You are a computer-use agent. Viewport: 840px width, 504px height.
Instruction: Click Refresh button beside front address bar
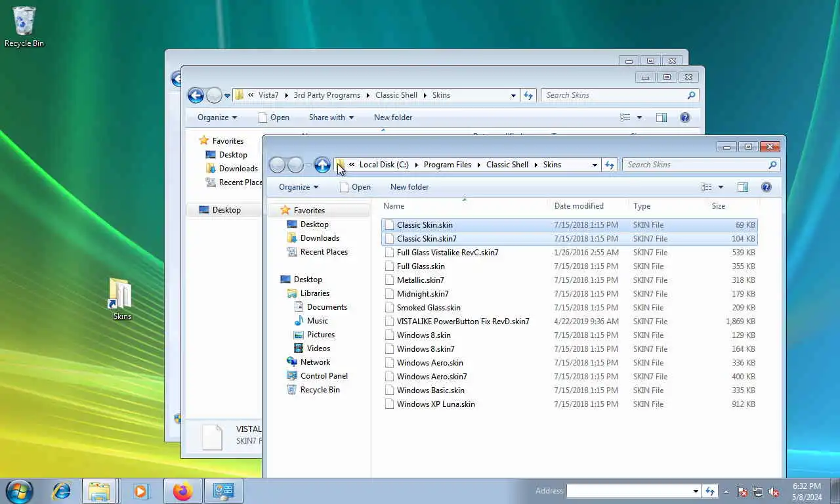(x=610, y=165)
